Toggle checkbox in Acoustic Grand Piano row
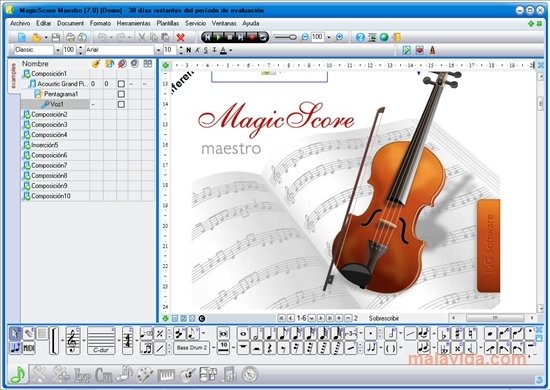 (121, 84)
